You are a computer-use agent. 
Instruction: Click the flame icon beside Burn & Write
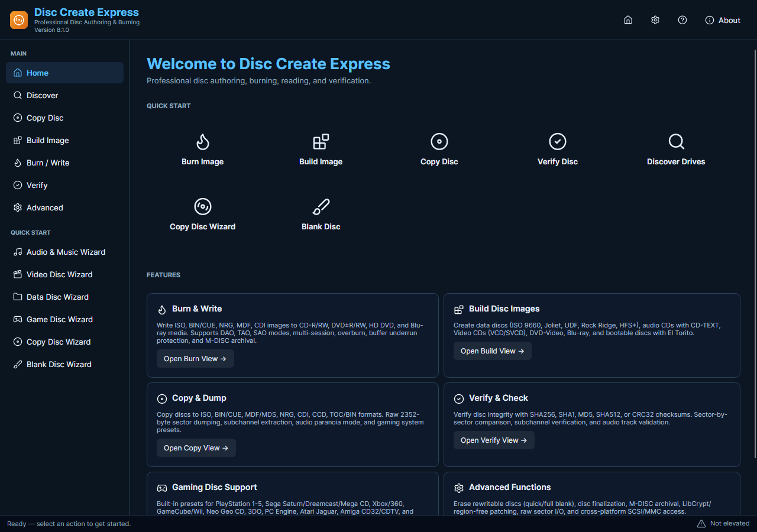pos(162,309)
